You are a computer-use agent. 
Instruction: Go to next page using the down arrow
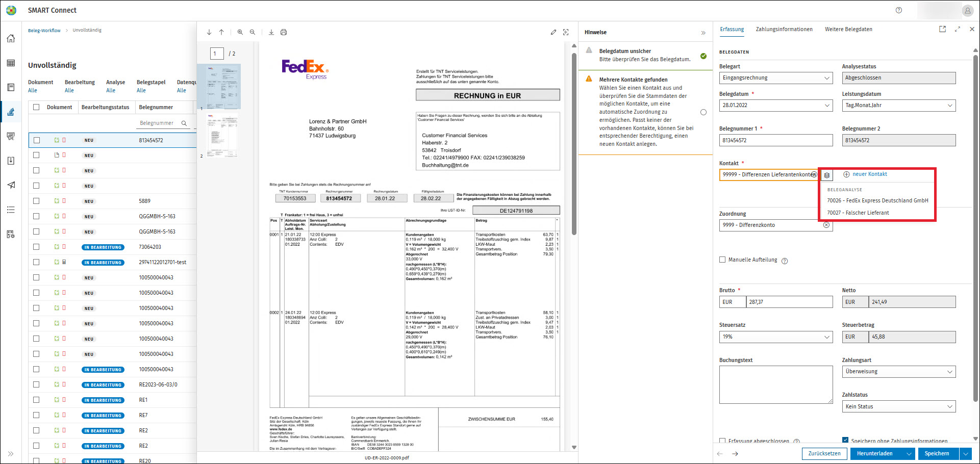tap(209, 32)
